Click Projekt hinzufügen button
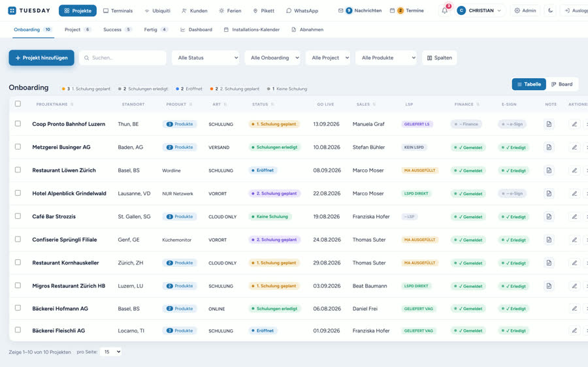 point(41,57)
